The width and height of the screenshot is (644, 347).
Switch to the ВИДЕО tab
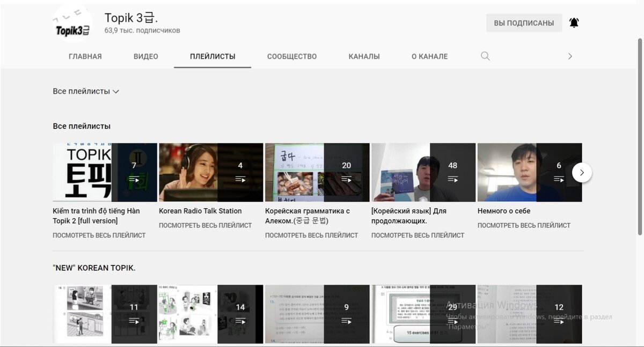[146, 56]
